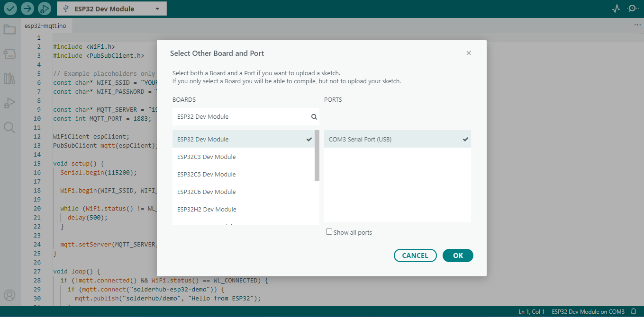Click the boards list scrollbar
Viewport: 644px width, 317px height.
tap(317, 156)
